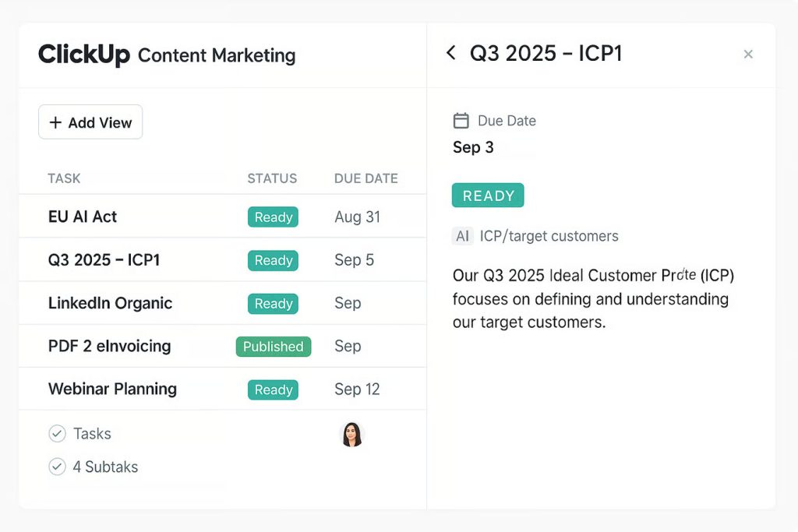Click the ClickUp logo
Screen dimensions: 798x532
point(83,55)
